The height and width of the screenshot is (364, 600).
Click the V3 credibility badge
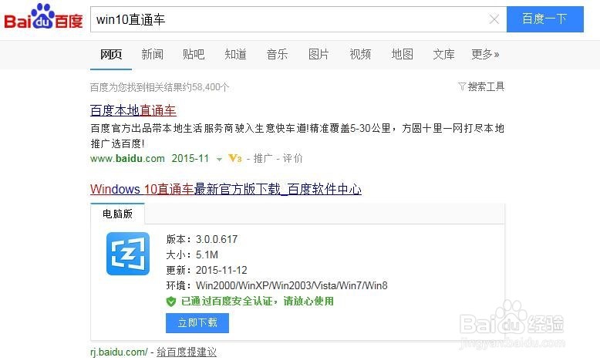[235, 158]
